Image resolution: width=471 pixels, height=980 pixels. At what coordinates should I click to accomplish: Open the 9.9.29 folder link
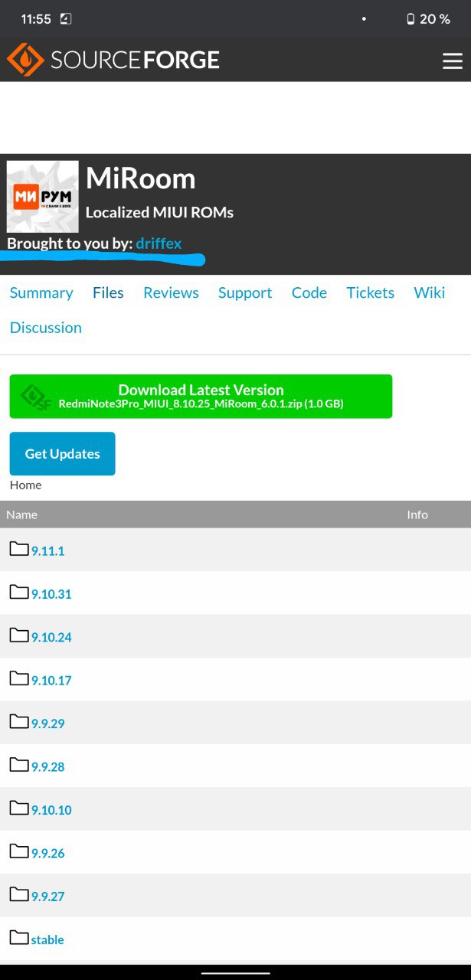[x=47, y=724]
